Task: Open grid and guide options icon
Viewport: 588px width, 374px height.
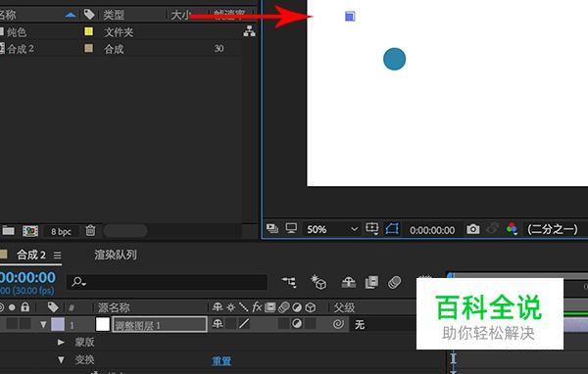Action: (372, 228)
